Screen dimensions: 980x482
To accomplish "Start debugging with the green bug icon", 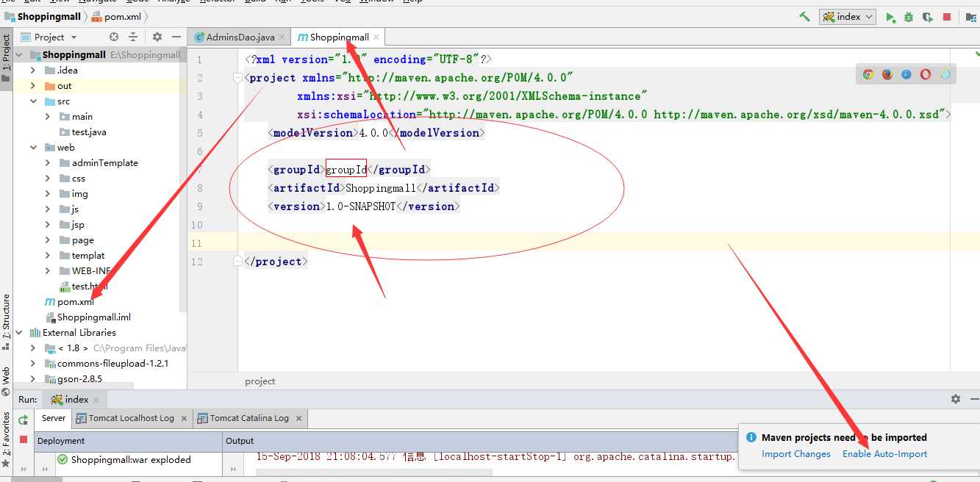I will [x=909, y=17].
